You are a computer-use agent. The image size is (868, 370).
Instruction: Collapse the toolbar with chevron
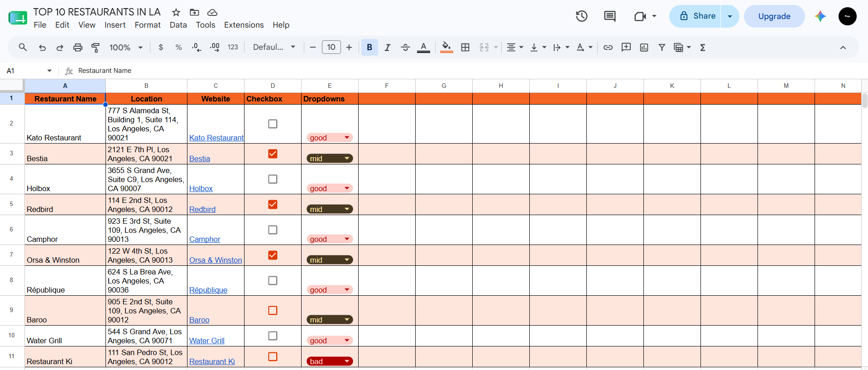point(843,47)
